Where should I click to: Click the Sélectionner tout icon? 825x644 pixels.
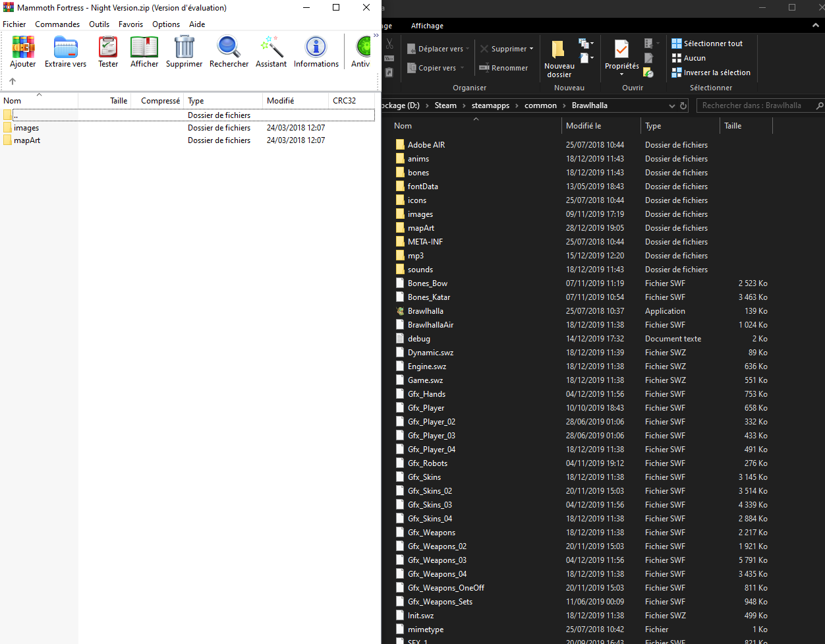[x=677, y=44]
